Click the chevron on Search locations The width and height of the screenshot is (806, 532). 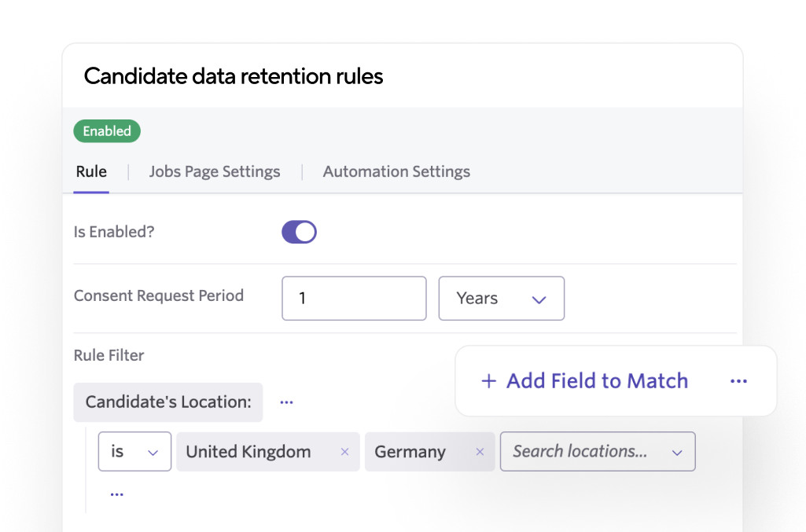(x=675, y=451)
